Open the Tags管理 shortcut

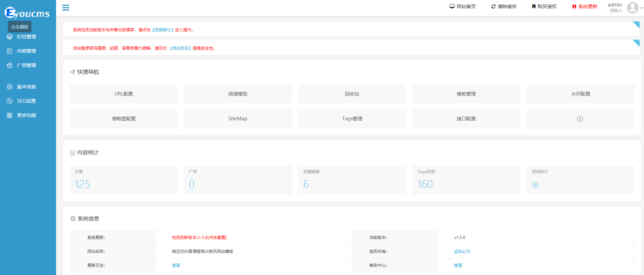tap(352, 119)
